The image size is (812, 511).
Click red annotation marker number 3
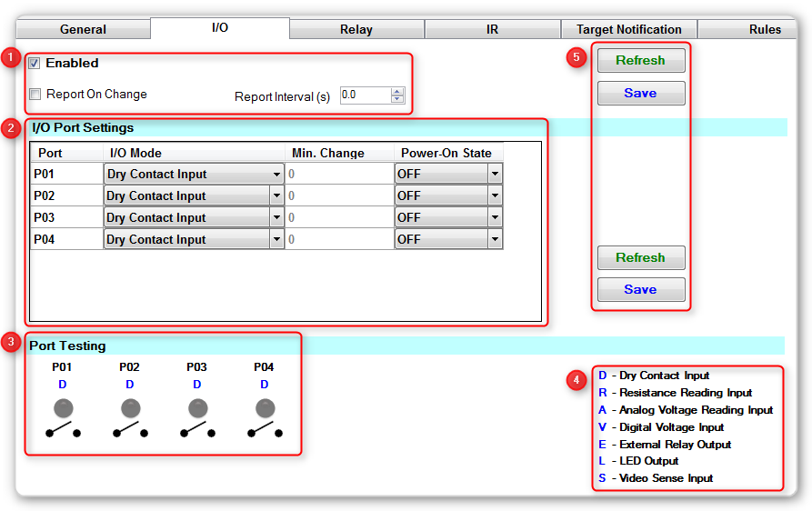click(10, 342)
